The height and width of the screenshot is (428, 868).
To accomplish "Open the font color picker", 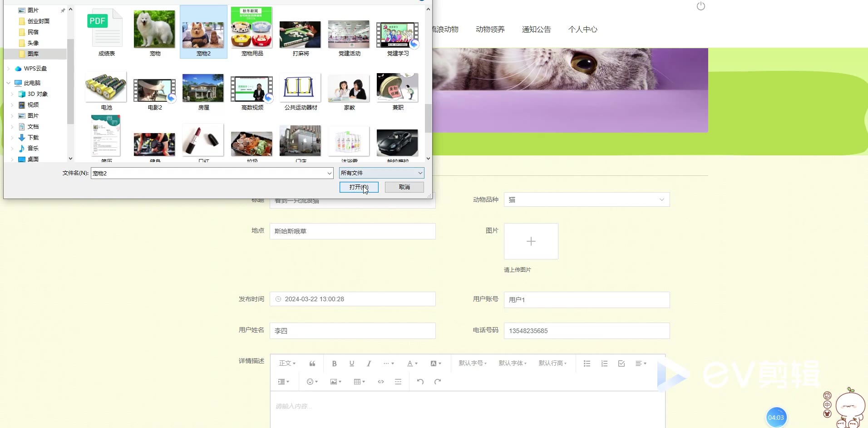I will [412, 363].
